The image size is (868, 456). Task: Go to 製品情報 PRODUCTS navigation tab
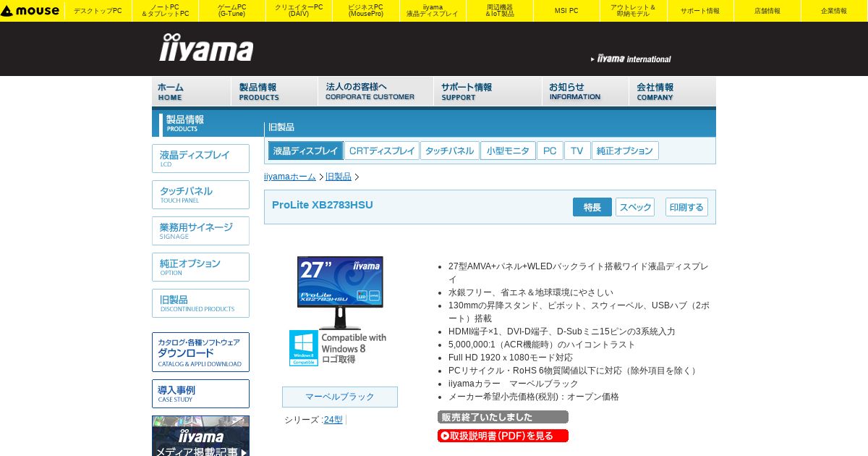275,91
